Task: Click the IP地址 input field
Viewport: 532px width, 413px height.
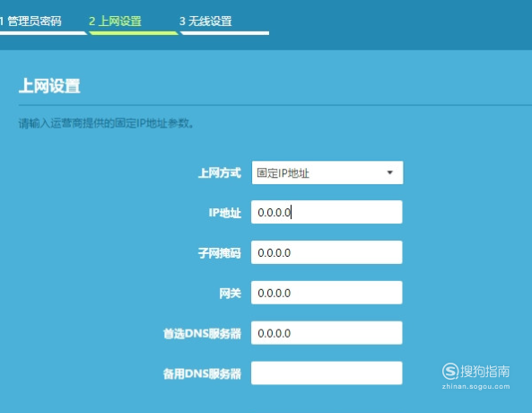Action: tap(327, 212)
